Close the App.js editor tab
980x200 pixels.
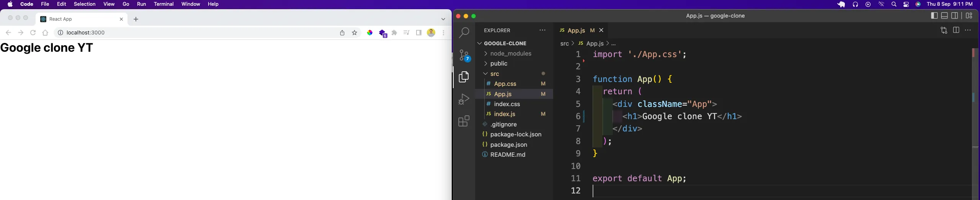click(x=601, y=30)
